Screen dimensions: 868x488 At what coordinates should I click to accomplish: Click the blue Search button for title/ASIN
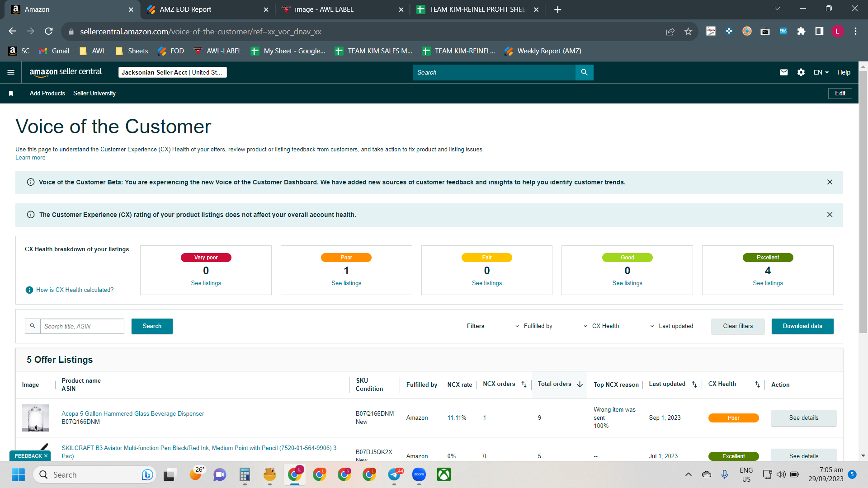(x=152, y=326)
